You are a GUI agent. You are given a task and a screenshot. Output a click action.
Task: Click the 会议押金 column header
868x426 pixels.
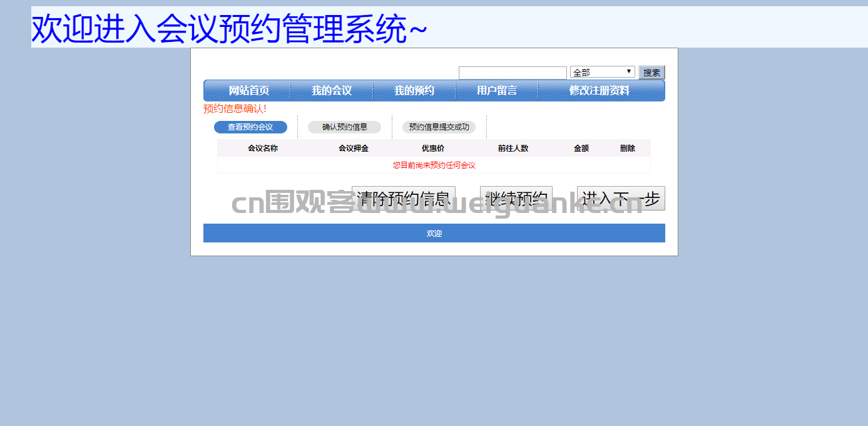click(x=354, y=148)
